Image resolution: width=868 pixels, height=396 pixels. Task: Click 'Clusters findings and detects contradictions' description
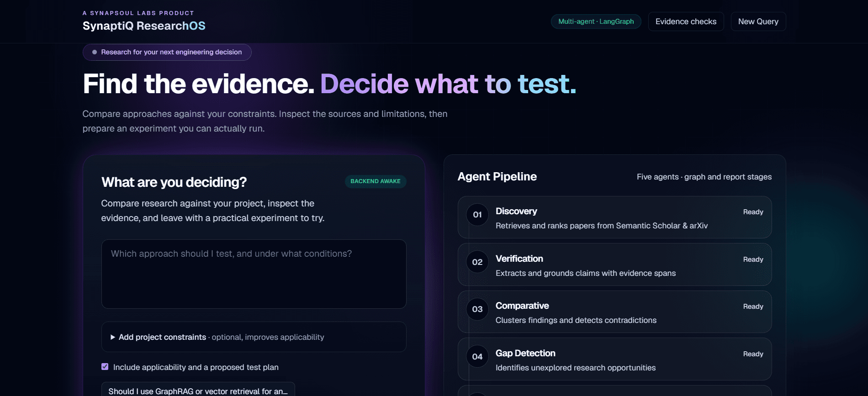[x=576, y=320]
